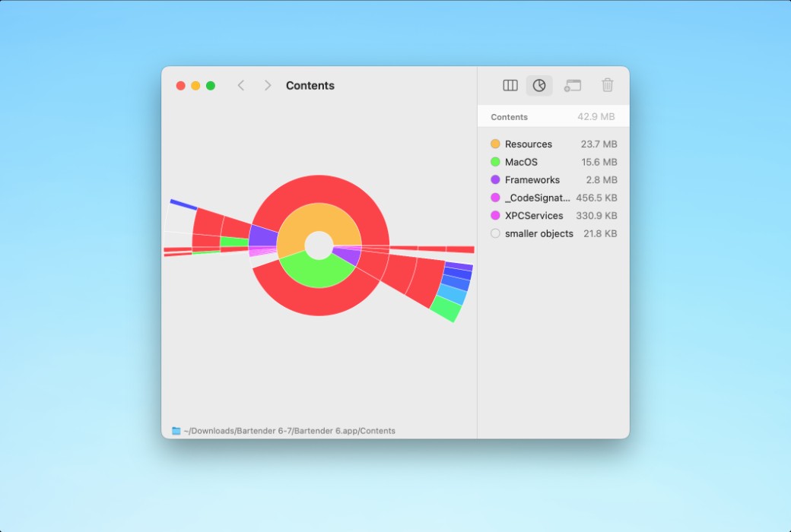This screenshot has height=532, width=791.
Task: Click the 330.9 KB size value
Action: tap(596, 215)
